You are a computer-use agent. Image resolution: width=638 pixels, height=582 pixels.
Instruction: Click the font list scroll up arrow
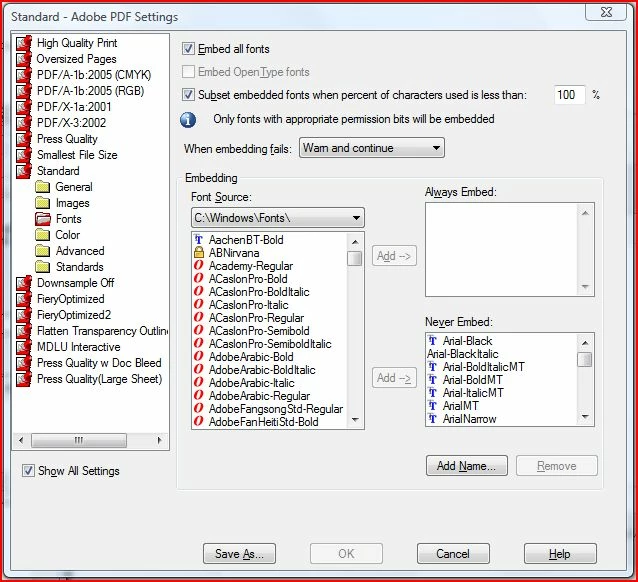pyautogui.click(x=355, y=242)
